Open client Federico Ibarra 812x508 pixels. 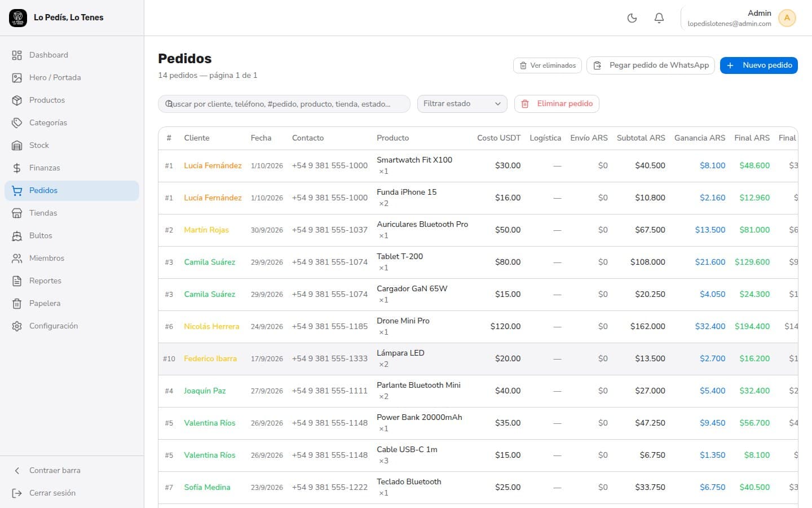(210, 358)
